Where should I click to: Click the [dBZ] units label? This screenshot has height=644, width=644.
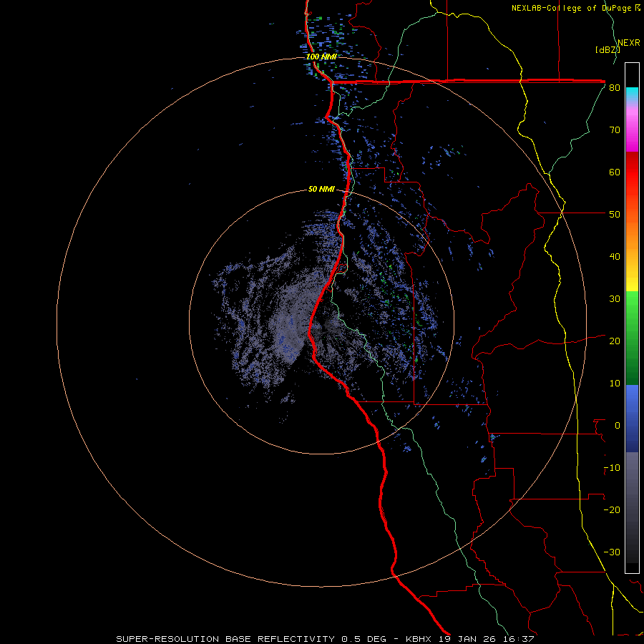coord(608,50)
